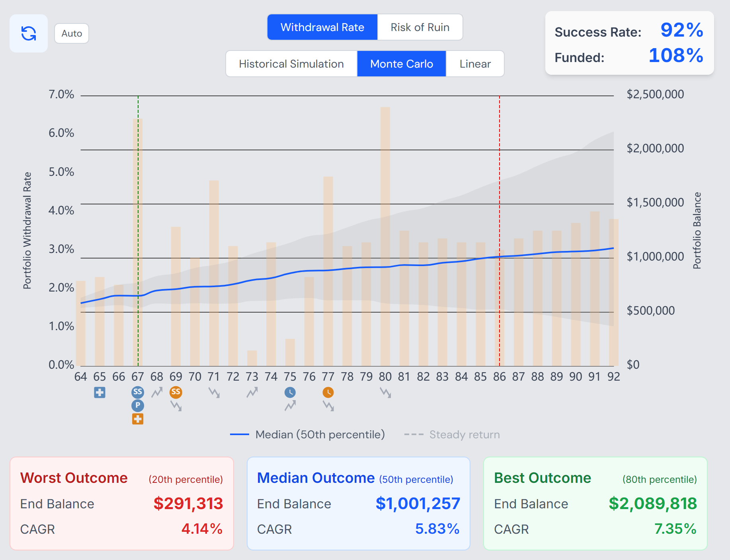Click the tall withdrawal bar at age 80
Screen dimensions: 730x560
pos(385,236)
